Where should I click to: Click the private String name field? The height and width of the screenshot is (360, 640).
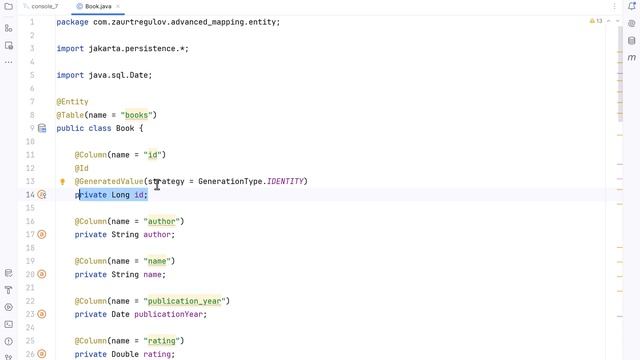point(120,274)
